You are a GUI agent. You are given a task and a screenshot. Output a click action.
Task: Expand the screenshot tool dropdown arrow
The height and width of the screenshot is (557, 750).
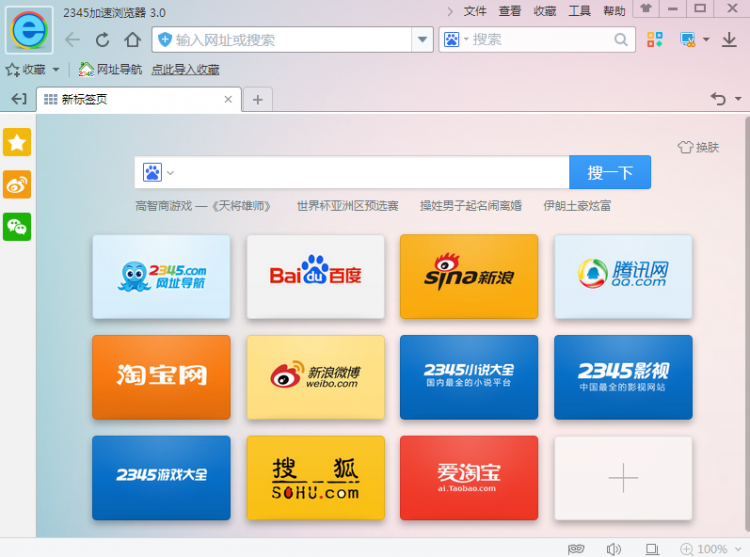706,40
